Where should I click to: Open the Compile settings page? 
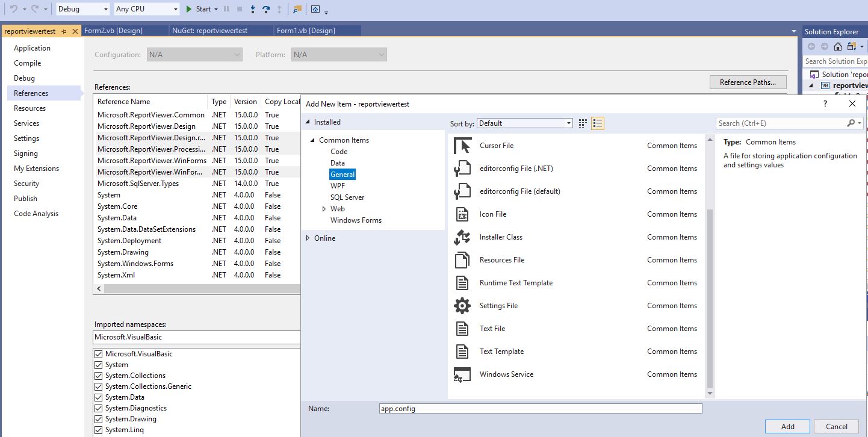click(28, 63)
